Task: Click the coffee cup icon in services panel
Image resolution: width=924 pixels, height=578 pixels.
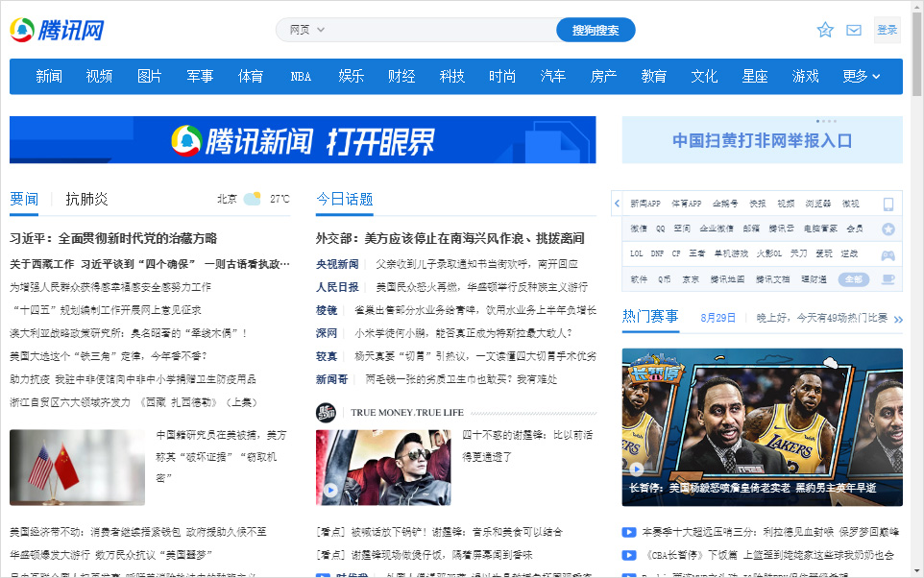Action: (888, 279)
